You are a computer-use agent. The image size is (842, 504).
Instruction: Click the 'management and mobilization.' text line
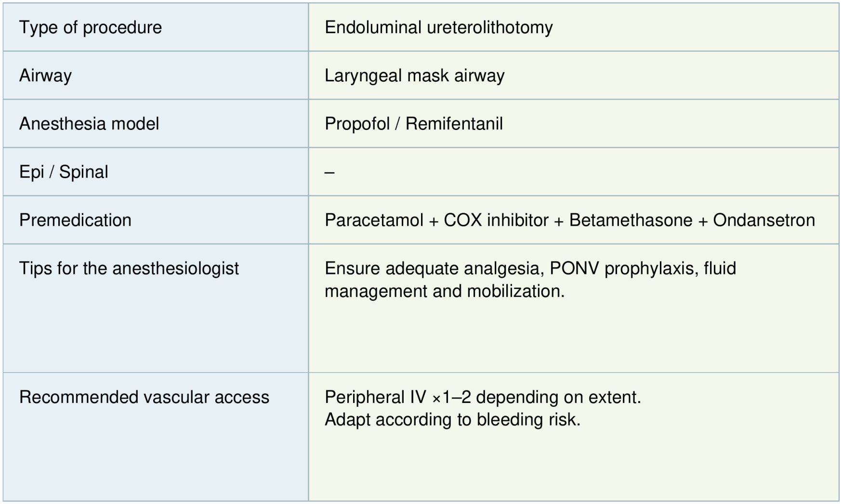pos(444,291)
